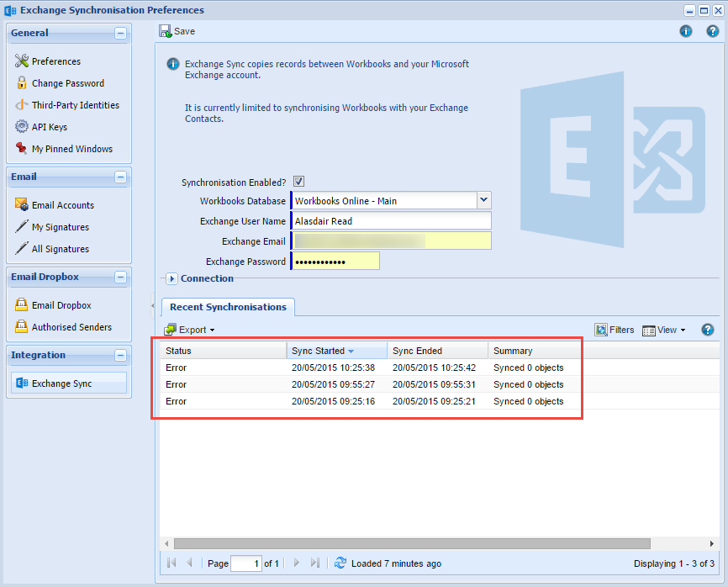This screenshot has width=728, height=587.
Task: Click the Sync Ended value 20/05/2015 09:55:31
Action: [434, 384]
